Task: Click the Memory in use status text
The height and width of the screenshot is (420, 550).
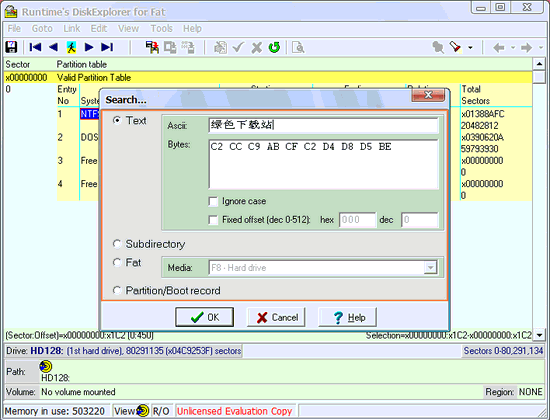Action: [x=55, y=411]
